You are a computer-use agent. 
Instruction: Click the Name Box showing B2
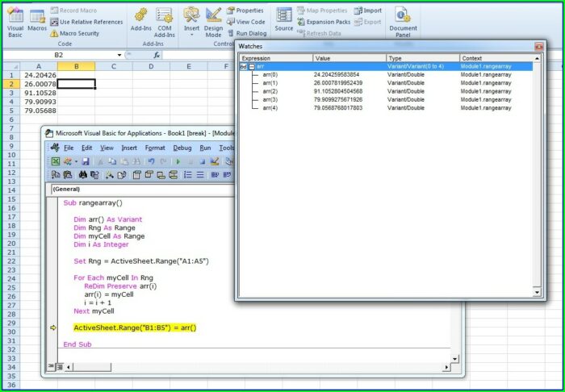[60, 55]
